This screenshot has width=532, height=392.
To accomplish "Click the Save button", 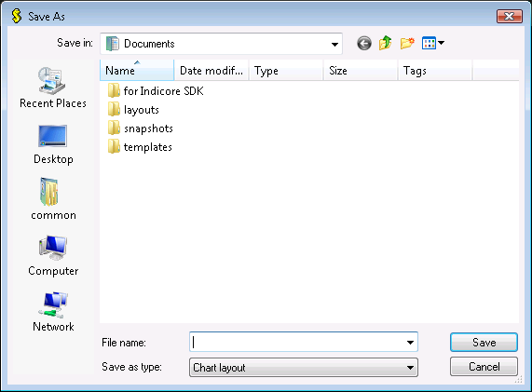I will point(484,342).
